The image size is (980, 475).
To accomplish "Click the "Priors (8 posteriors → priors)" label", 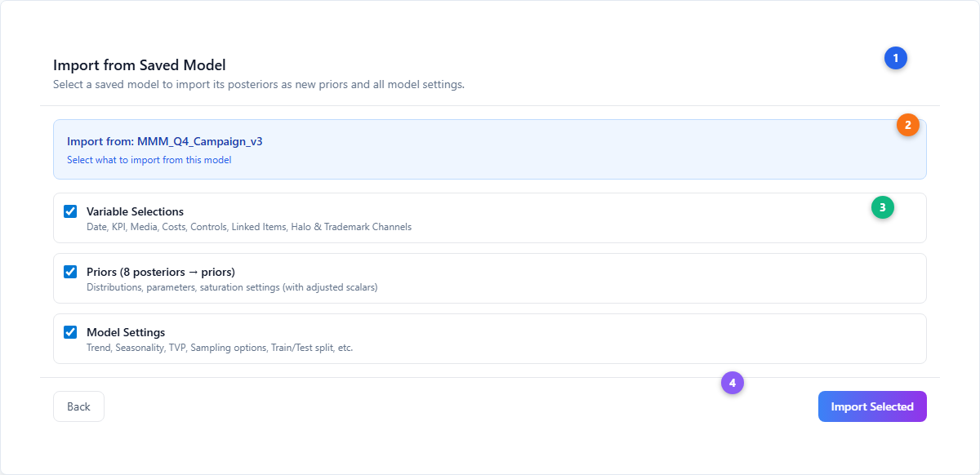I will coord(161,272).
